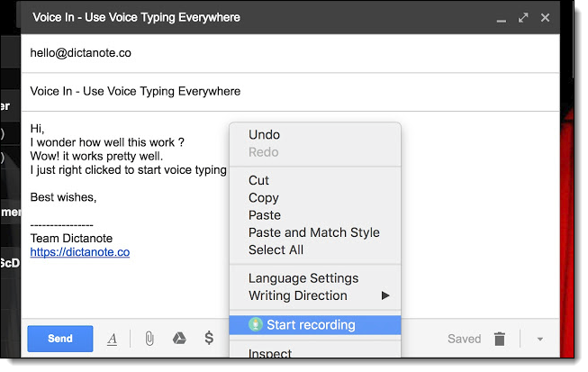Open more options dropdown arrow
This screenshot has width=588, height=372.
[540, 339]
